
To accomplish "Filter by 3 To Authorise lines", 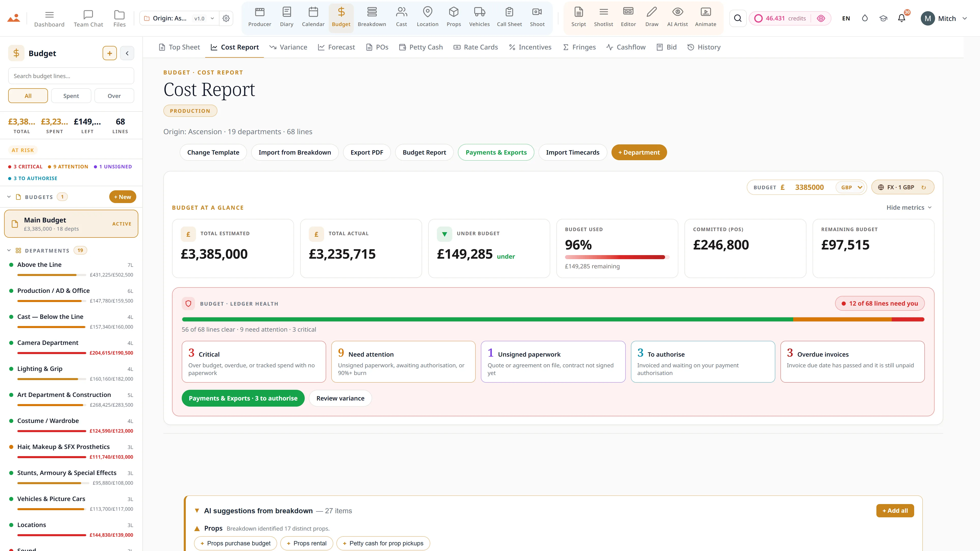I will tap(33, 178).
